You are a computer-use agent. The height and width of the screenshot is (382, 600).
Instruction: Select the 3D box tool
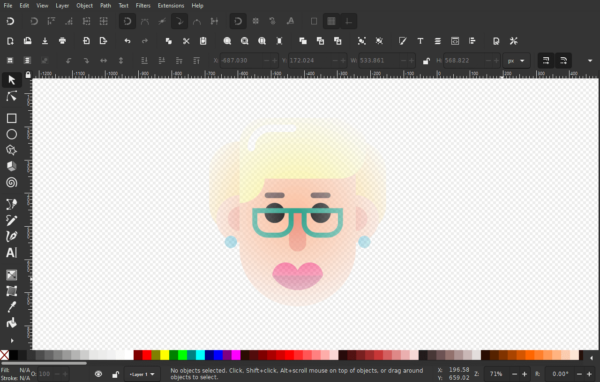tap(11, 166)
